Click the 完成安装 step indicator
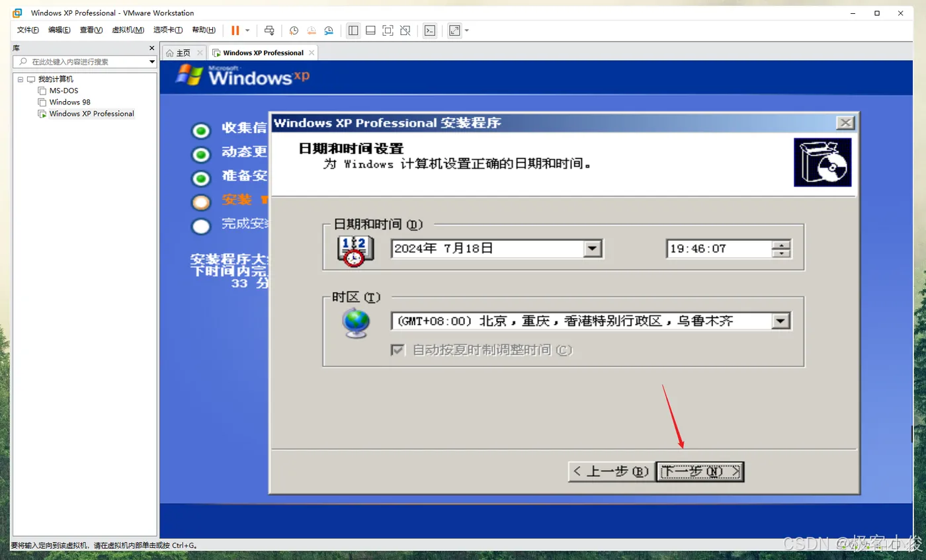Viewport: 926px width, 560px height. 201,226
